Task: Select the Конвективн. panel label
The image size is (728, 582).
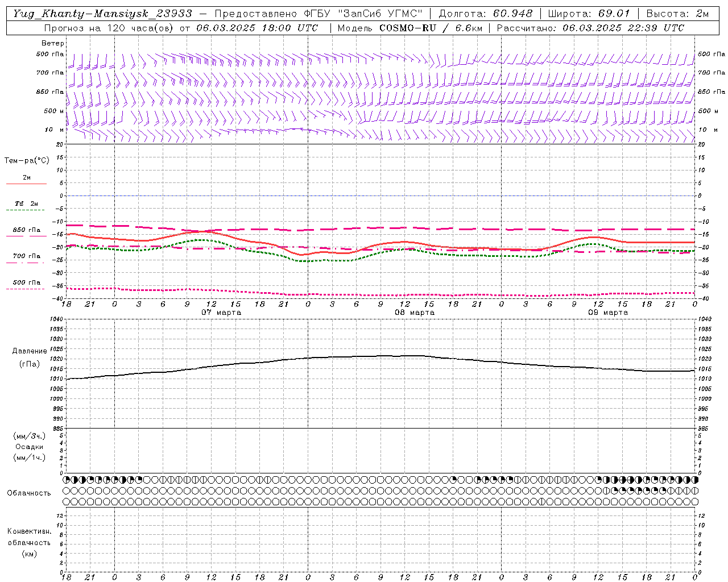Action: (x=30, y=531)
